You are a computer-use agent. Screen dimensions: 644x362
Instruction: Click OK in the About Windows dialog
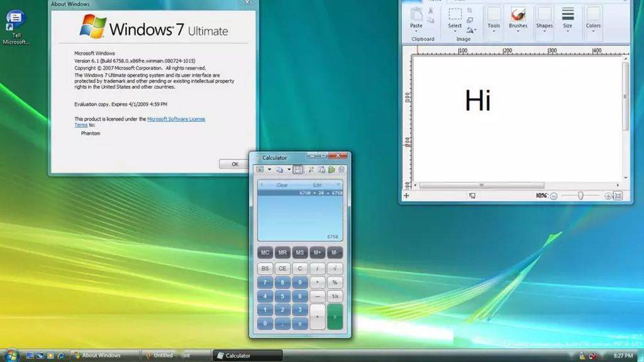pos(235,164)
